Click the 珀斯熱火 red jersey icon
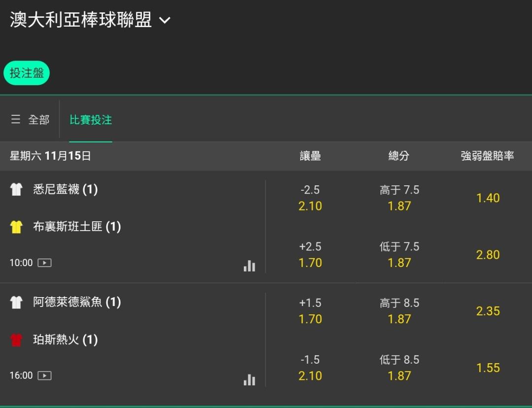Screen dimensions: 532x408 (16, 340)
